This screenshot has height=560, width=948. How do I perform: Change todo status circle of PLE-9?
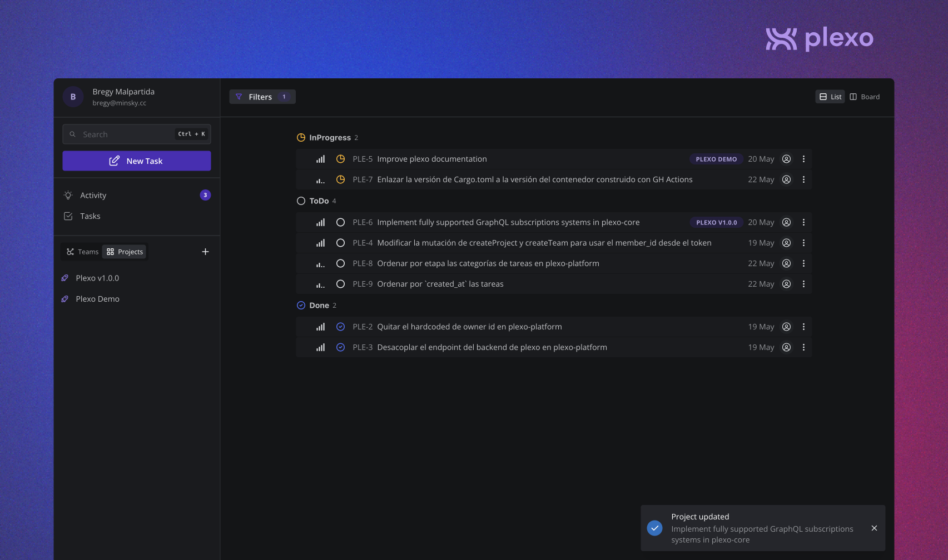tap(340, 284)
